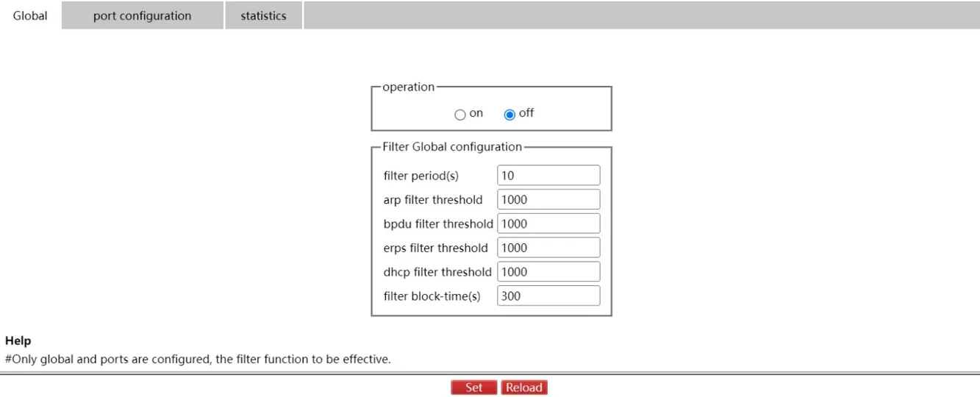Click the 'Filter Global configuration' group title
Viewport: 980px width, 397px height.
coord(452,147)
